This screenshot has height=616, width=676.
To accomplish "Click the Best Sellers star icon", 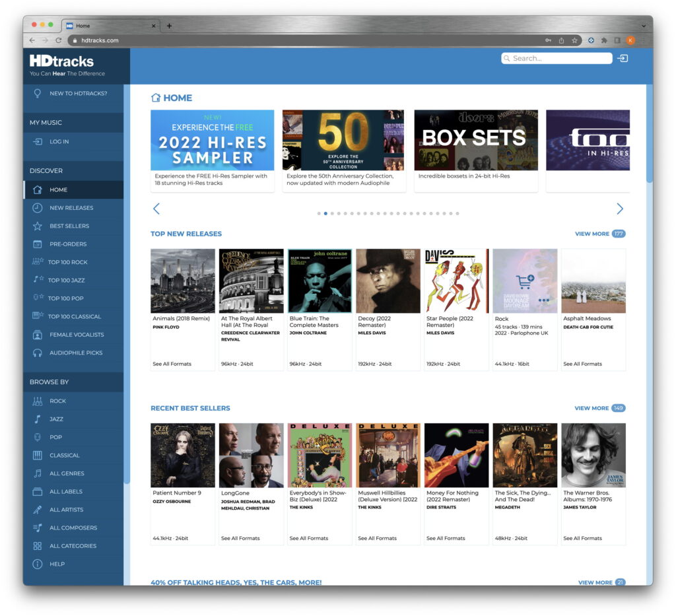I will pos(38,226).
